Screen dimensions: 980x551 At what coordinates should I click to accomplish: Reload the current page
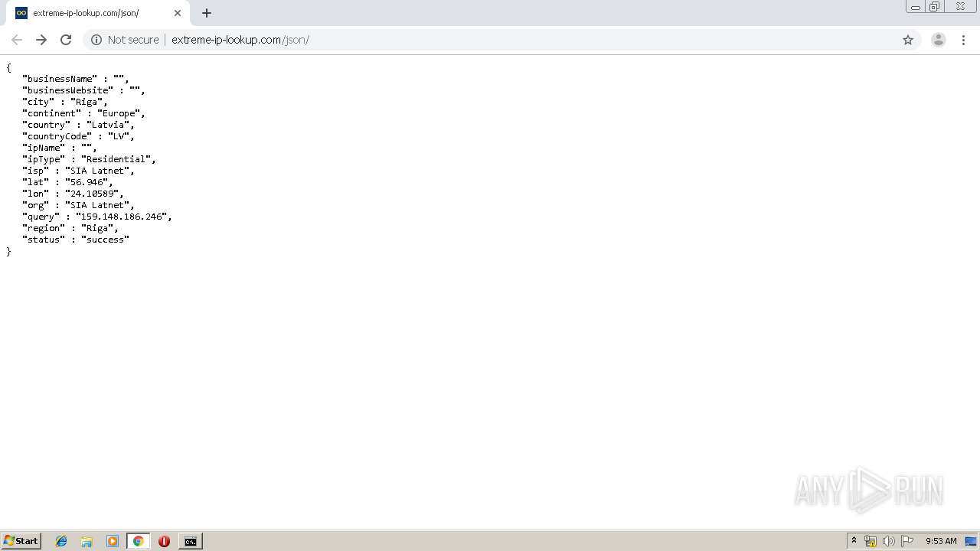coord(66,40)
